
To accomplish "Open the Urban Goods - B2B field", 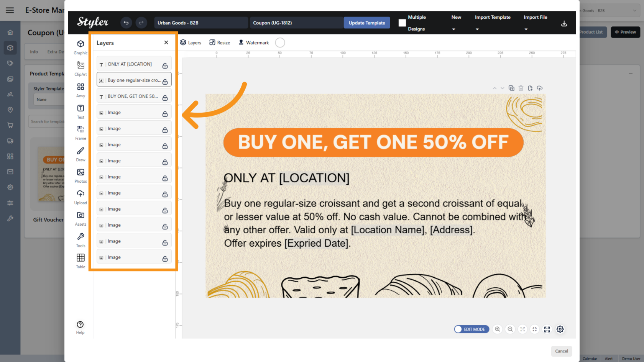I will 201,23.
